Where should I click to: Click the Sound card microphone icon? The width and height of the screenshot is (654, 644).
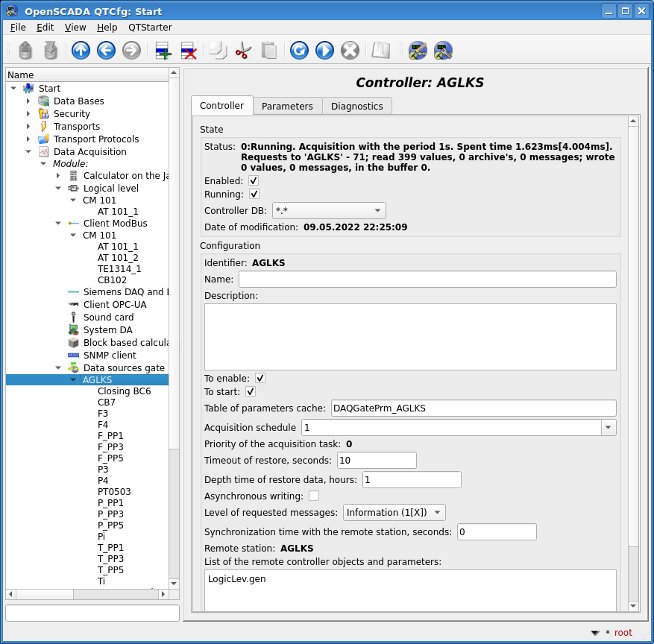(73, 318)
